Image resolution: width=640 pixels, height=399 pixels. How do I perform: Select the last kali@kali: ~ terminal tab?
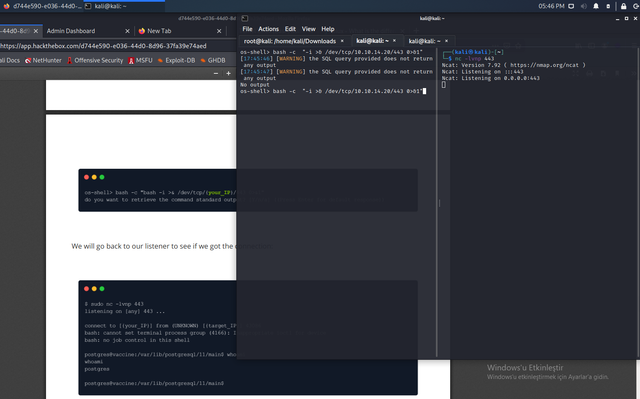[424, 41]
